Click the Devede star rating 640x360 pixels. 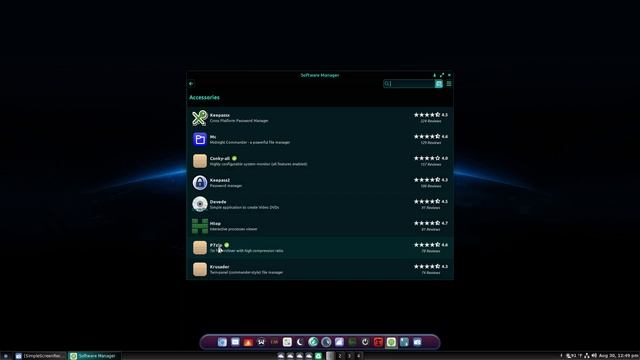(427, 201)
